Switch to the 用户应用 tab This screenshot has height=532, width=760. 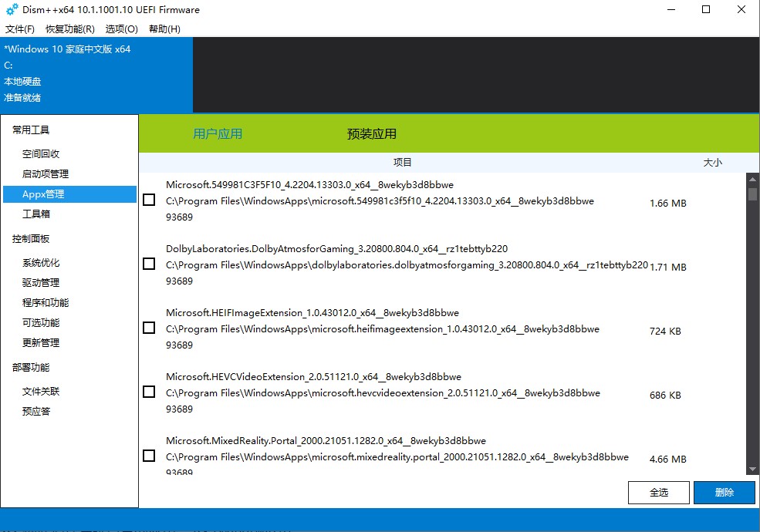click(x=218, y=134)
